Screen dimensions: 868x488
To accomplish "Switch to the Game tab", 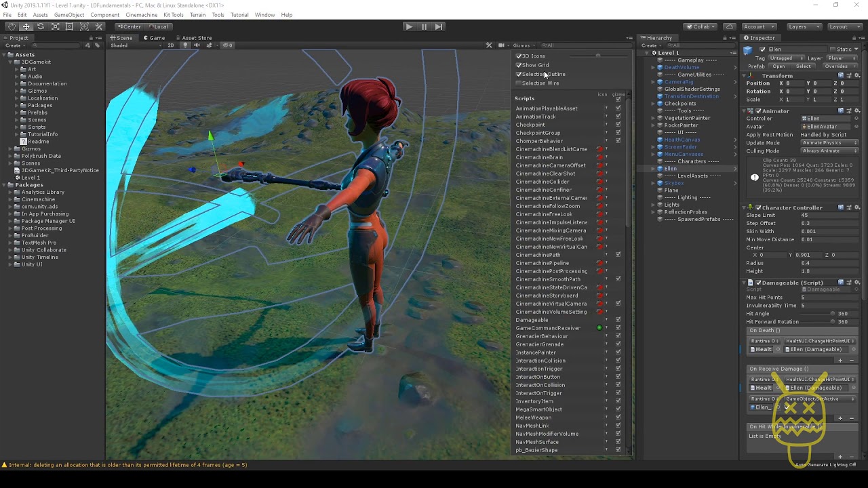I will coord(154,38).
